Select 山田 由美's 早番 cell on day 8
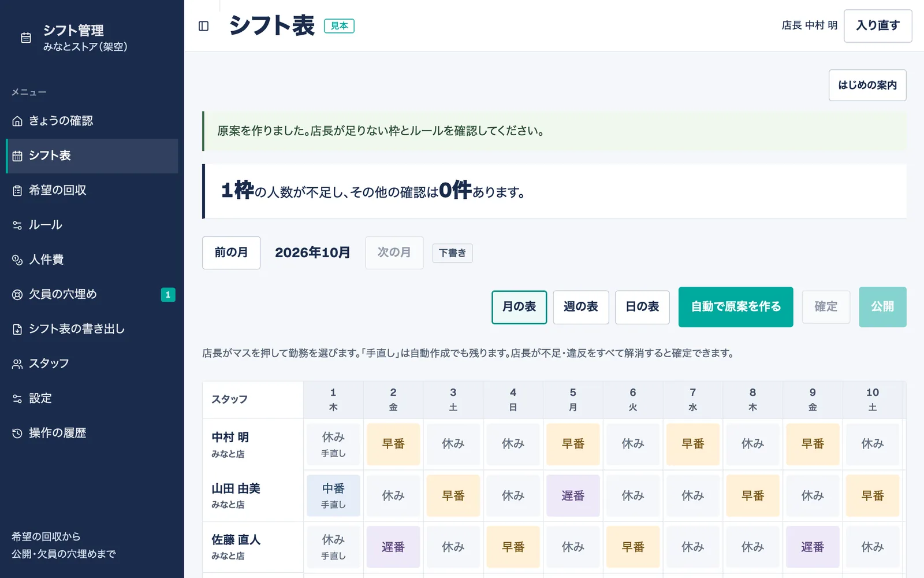 pyautogui.click(x=752, y=495)
